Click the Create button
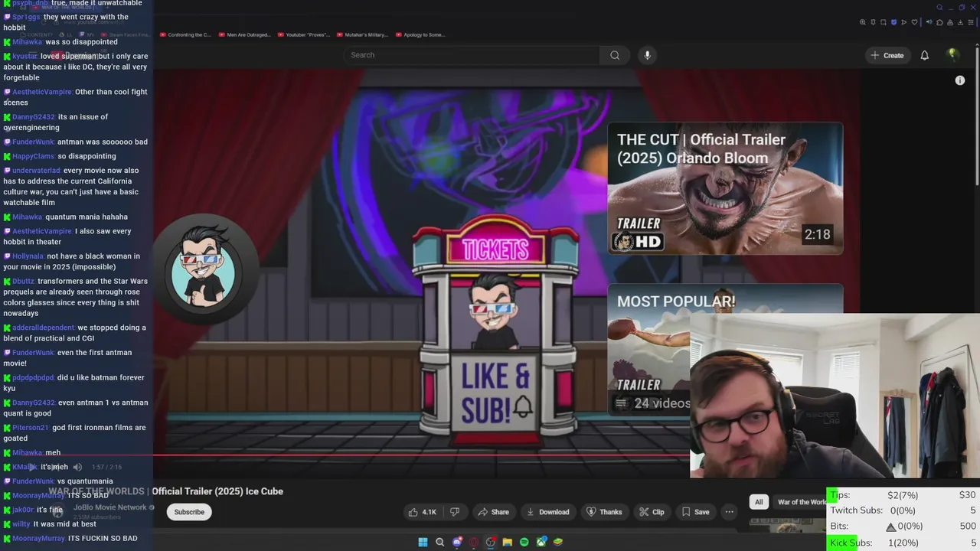Image resolution: width=980 pixels, height=551 pixels. (887, 55)
